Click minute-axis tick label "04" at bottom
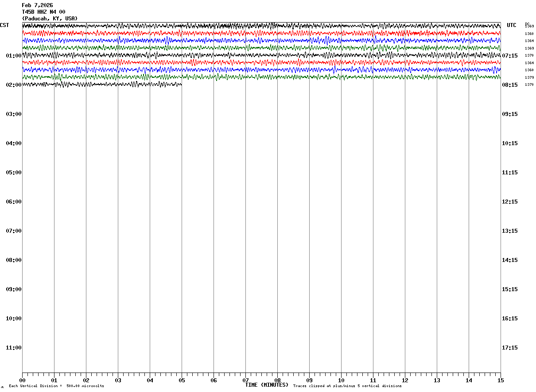This screenshot has width=536, height=392. tap(150, 380)
